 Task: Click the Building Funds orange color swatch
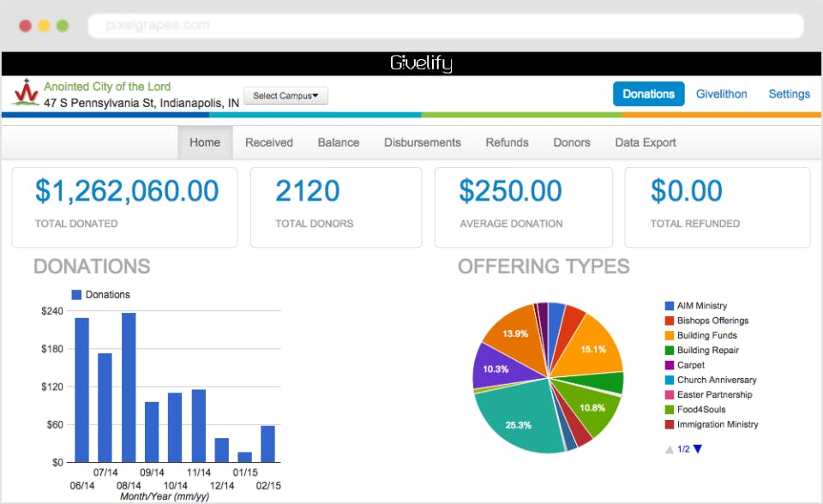[x=670, y=335]
